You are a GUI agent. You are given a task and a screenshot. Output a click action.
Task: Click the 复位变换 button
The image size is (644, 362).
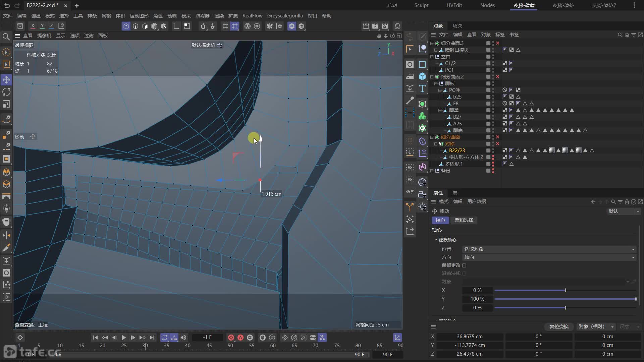pyautogui.click(x=559, y=326)
